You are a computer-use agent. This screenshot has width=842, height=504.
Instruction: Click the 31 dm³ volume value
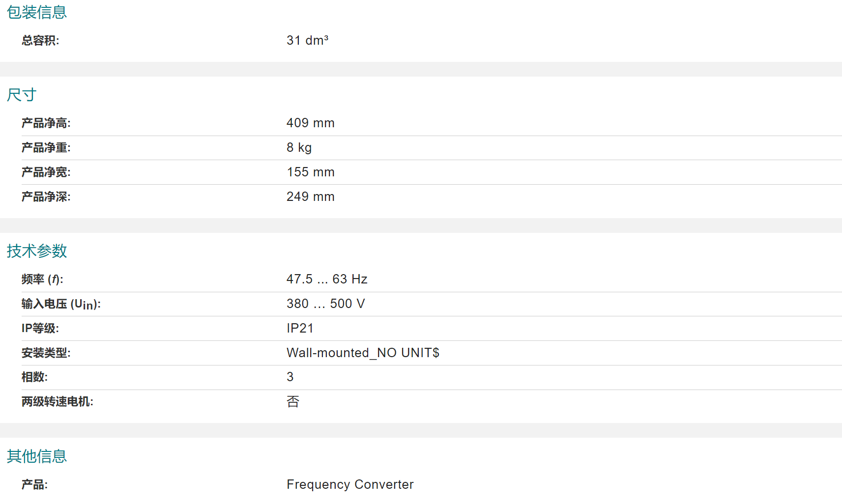[x=307, y=40]
